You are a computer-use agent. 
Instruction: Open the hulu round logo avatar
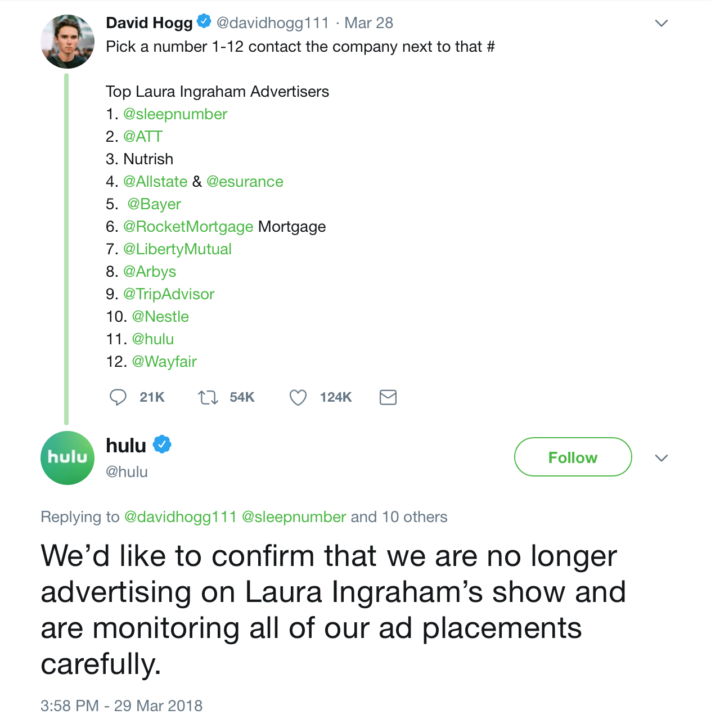[67, 457]
